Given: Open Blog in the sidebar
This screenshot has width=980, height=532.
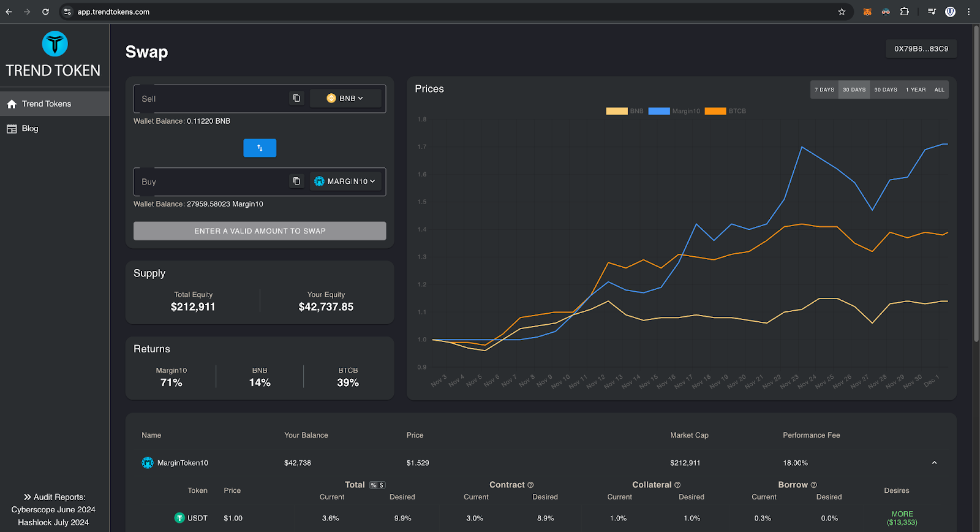Looking at the screenshot, I should click(55, 129).
